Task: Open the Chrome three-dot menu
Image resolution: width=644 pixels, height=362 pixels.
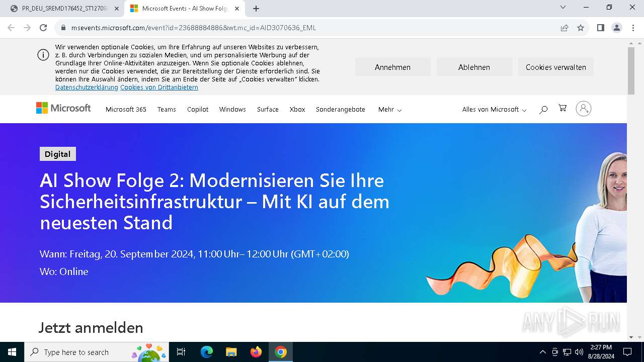Action: click(632, 28)
